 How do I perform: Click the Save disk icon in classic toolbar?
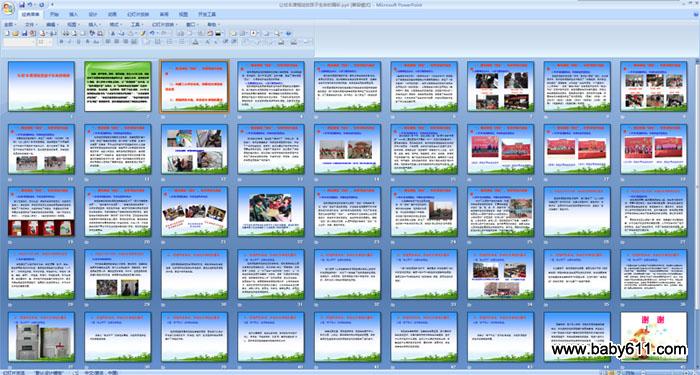tap(24, 33)
